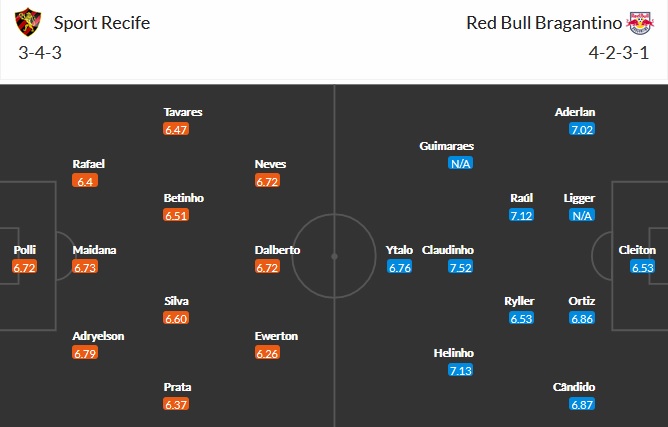Select player Tavares in the lineup
This screenshot has height=427, width=668.
184,112
